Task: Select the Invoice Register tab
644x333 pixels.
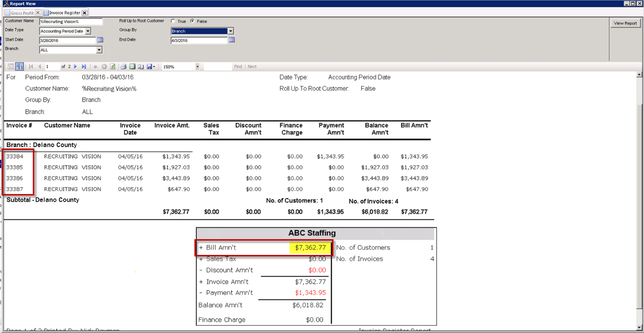Action: tap(65, 13)
